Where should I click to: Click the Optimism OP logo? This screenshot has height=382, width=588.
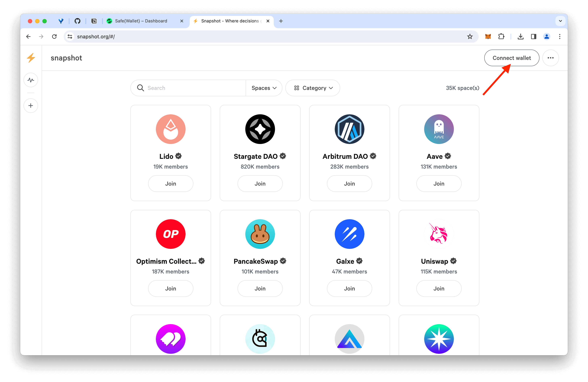tap(171, 234)
